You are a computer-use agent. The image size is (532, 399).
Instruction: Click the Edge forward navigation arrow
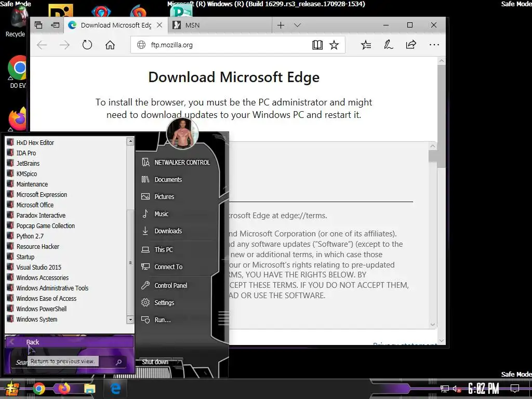pyautogui.click(x=64, y=45)
